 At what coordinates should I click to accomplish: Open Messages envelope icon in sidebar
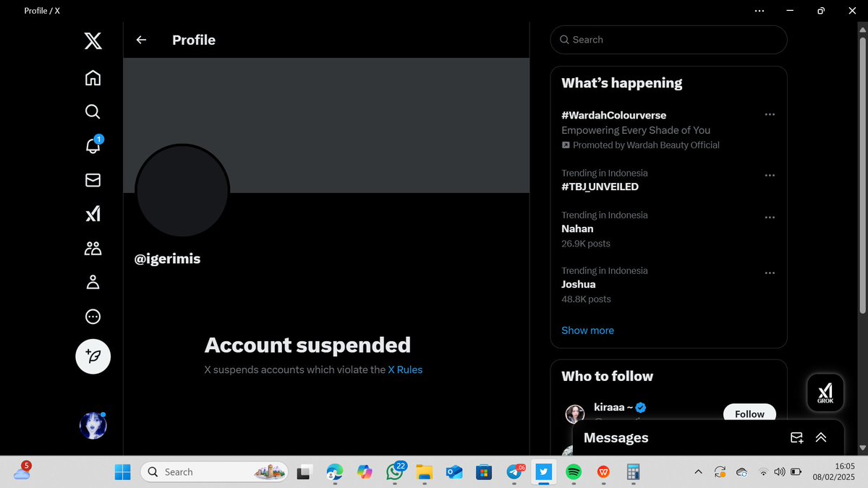(93, 180)
